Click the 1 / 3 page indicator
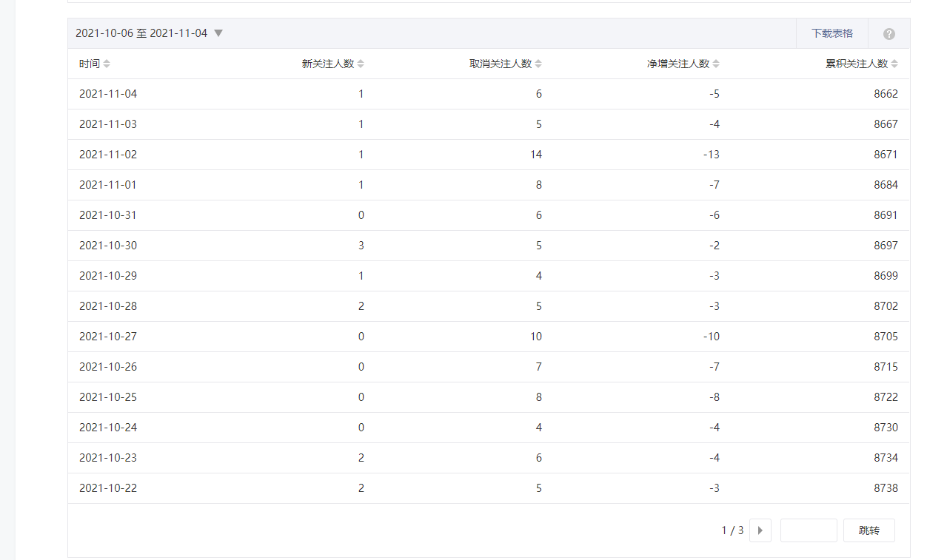Screen dimensions: 947x560 tap(732, 530)
